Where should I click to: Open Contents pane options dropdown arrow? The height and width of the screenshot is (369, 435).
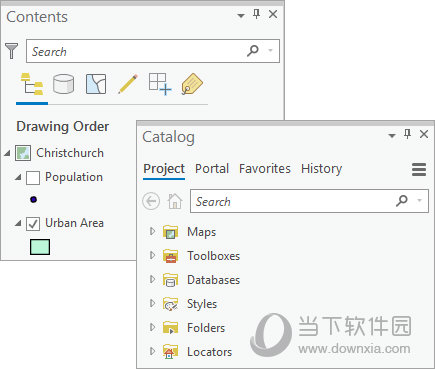point(241,15)
